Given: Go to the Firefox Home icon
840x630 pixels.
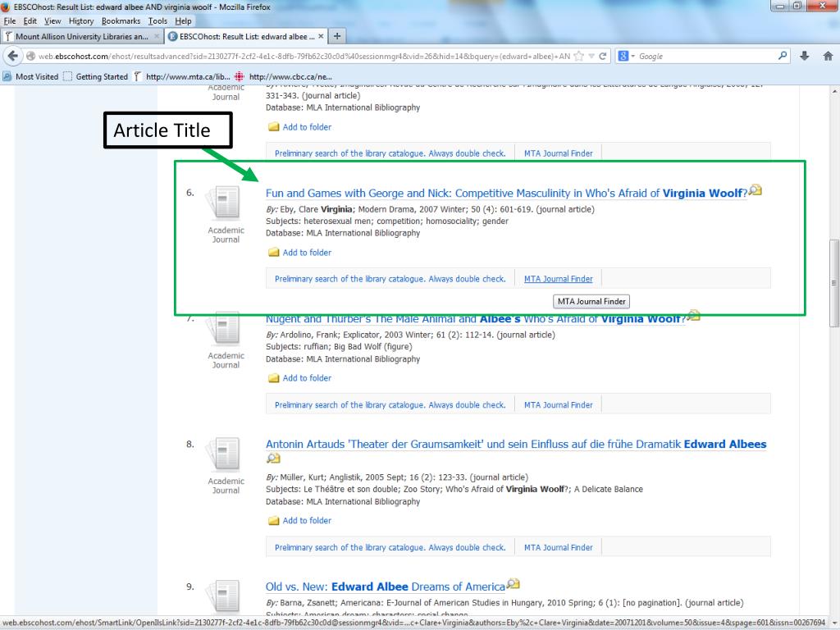Looking at the screenshot, I should click(x=828, y=56).
